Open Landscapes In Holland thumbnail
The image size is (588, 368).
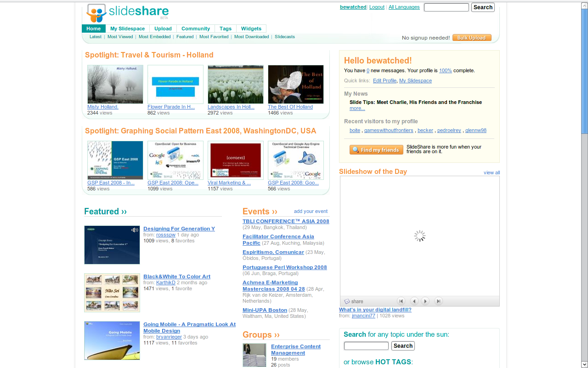coord(236,84)
